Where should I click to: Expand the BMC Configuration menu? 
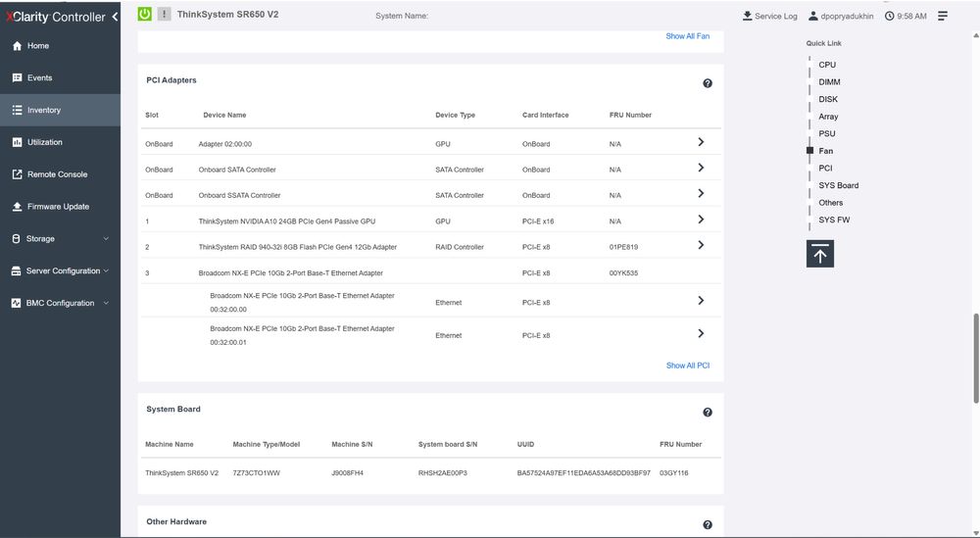point(60,303)
